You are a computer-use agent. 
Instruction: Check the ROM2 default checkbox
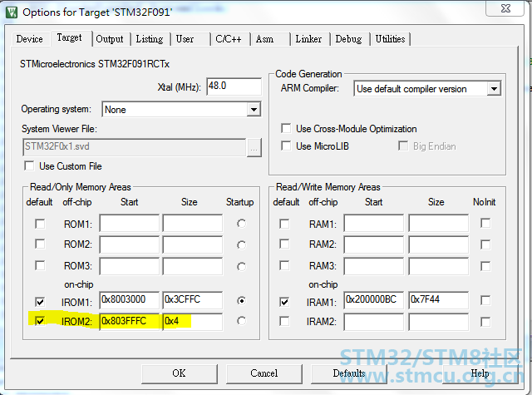[x=40, y=244]
